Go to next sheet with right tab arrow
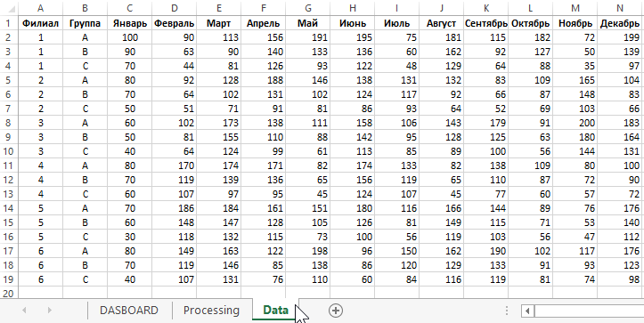 (49, 311)
